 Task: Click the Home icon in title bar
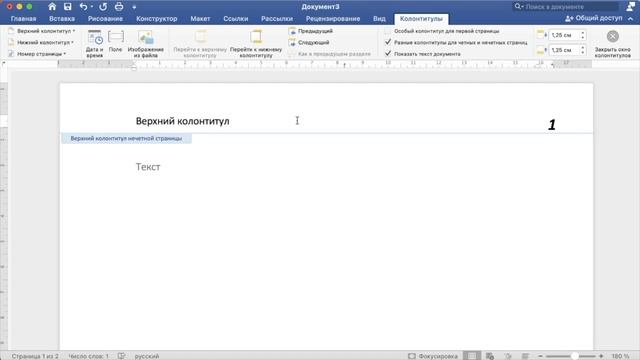(52, 7)
